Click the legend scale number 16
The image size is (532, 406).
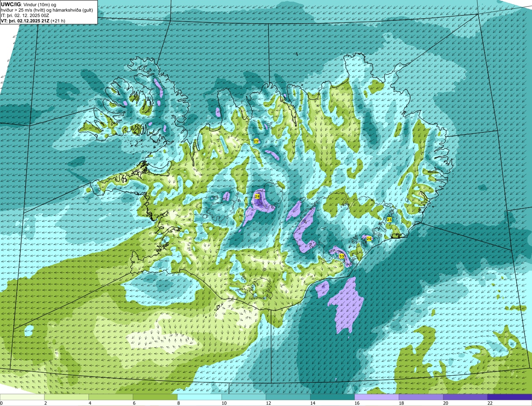(x=357, y=403)
